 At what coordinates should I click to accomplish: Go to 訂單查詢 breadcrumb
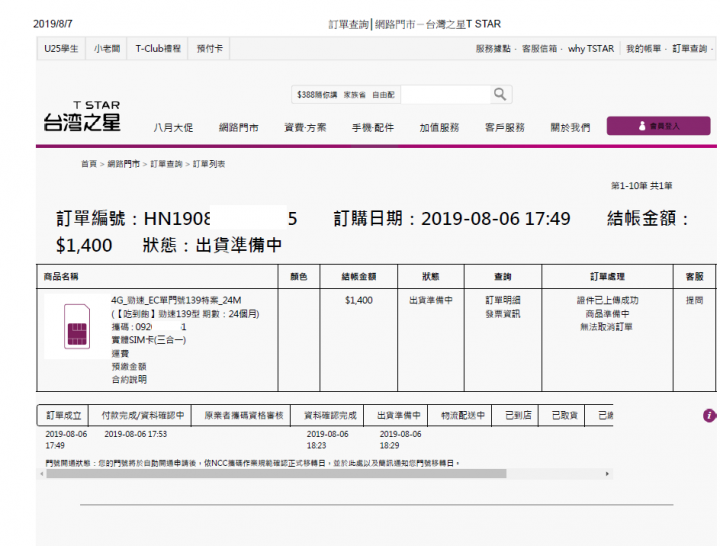(166, 164)
